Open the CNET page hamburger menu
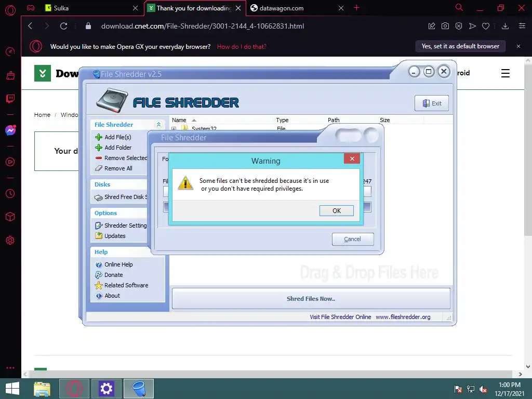 point(505,73)
